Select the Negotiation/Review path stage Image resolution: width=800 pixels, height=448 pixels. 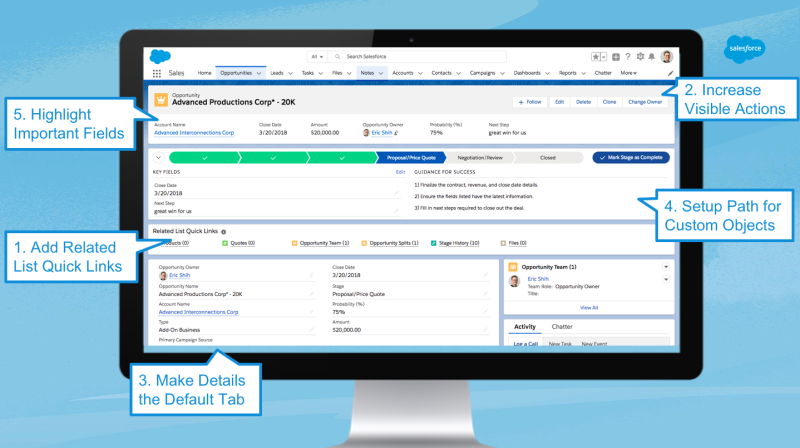click(x=480, y=158)
